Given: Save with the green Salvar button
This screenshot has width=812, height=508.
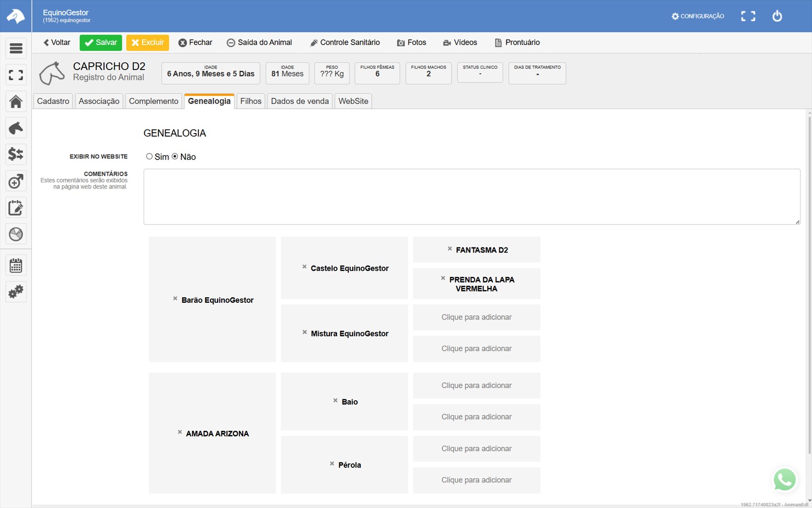Looking at the screenshot, I should [x=100, y=43].
